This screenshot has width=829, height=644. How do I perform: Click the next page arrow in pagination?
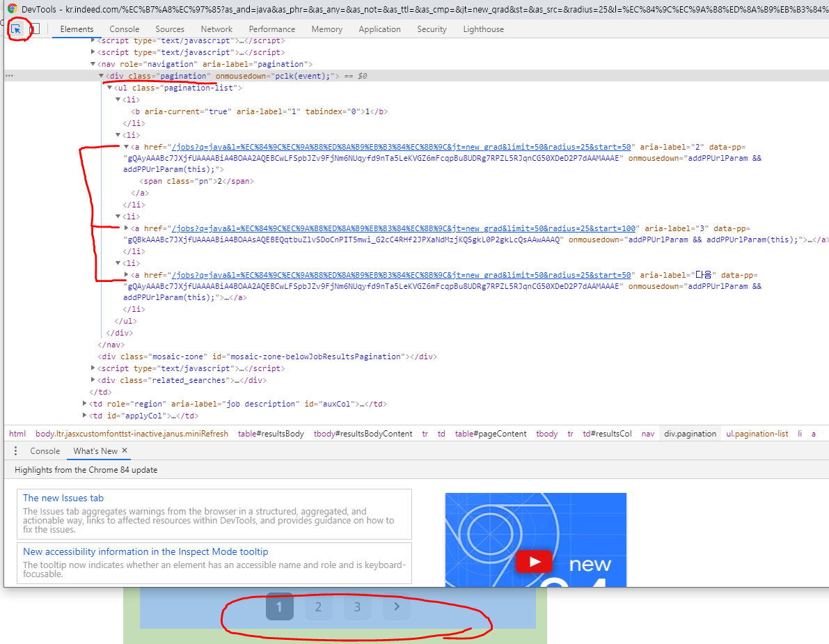397,606
